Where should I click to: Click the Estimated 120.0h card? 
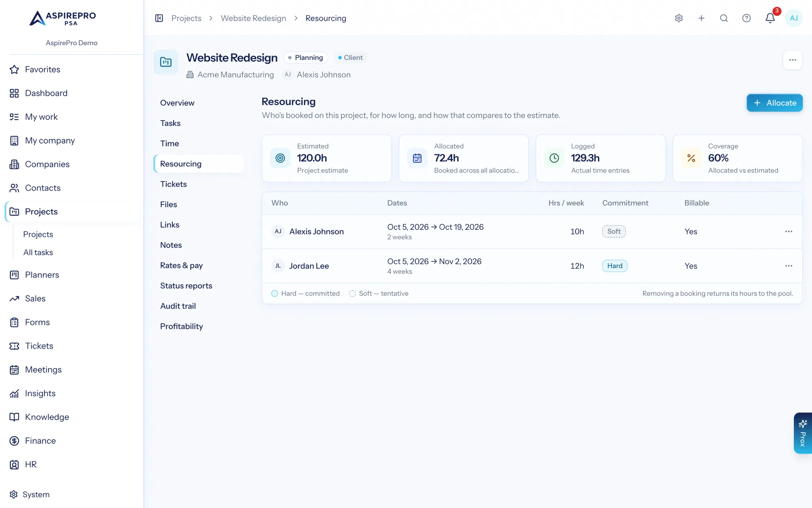[x=327, y=158]
